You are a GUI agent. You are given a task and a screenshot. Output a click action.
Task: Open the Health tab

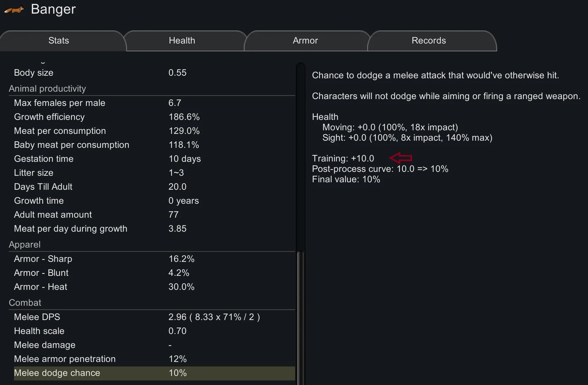pos(182,41)
